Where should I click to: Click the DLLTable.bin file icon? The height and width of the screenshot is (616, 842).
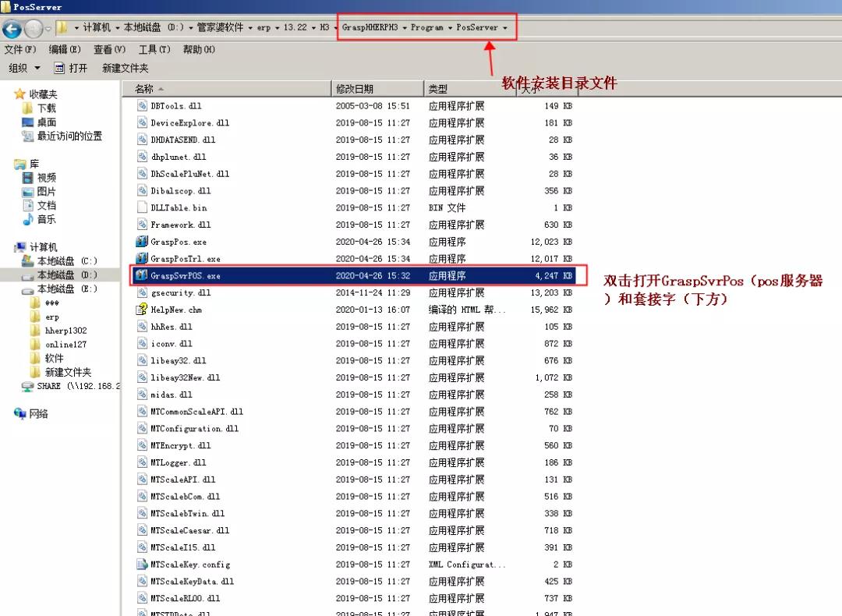pyautogui.click(x=142, y=207)
